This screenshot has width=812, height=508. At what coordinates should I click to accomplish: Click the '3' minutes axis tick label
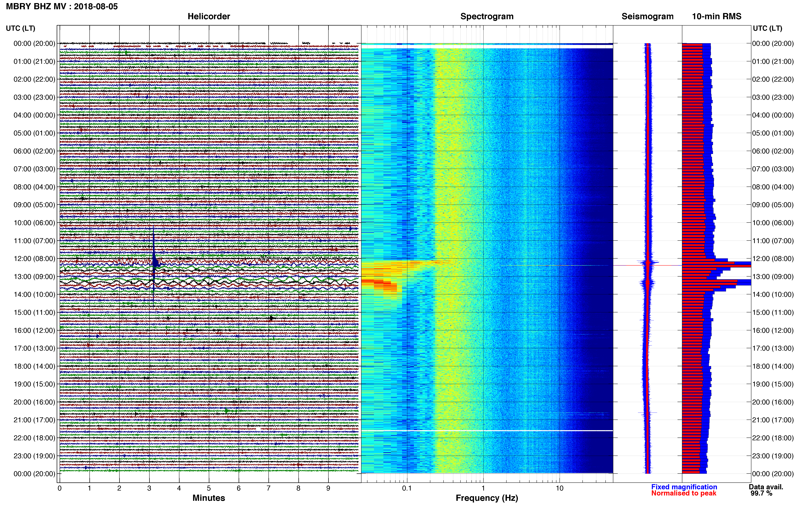pyautogui.click(x=149, y=488)
